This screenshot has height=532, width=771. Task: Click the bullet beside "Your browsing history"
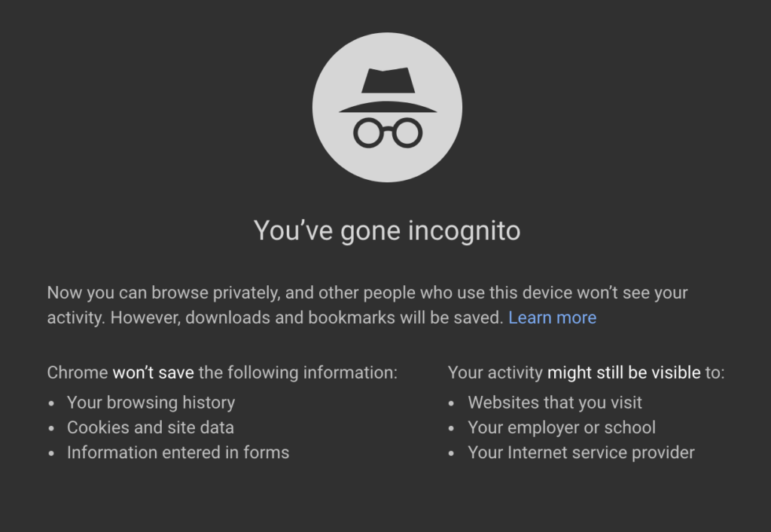coord(51,403)
